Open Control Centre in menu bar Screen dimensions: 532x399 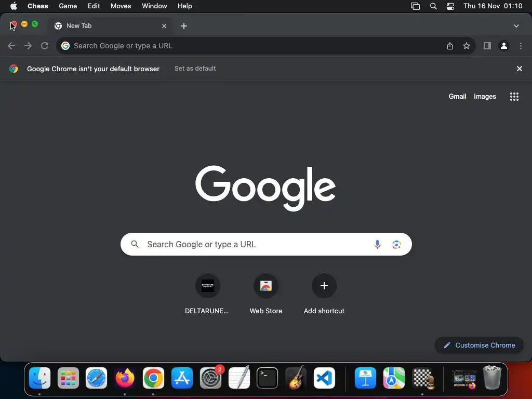(450, 6)
